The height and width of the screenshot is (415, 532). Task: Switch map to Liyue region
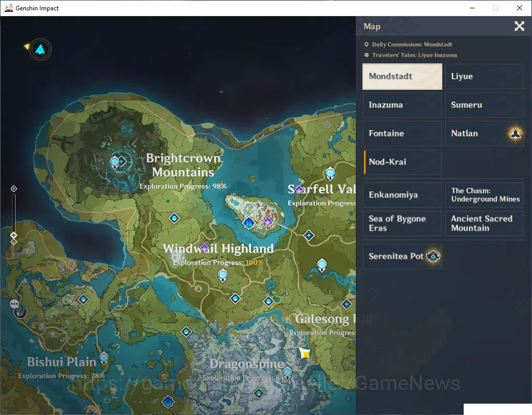point(484,76)
